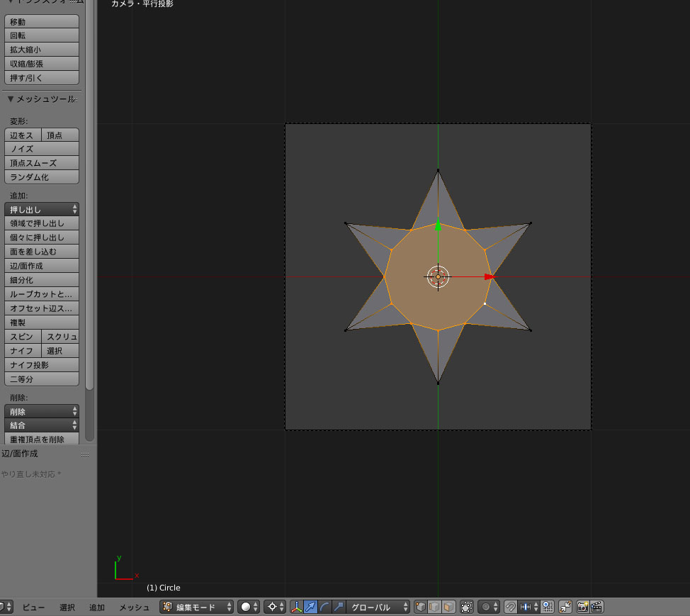Viewport: 690px width, 616px height.
Task: Open the snap element type icon
Action: click(528, 607)
